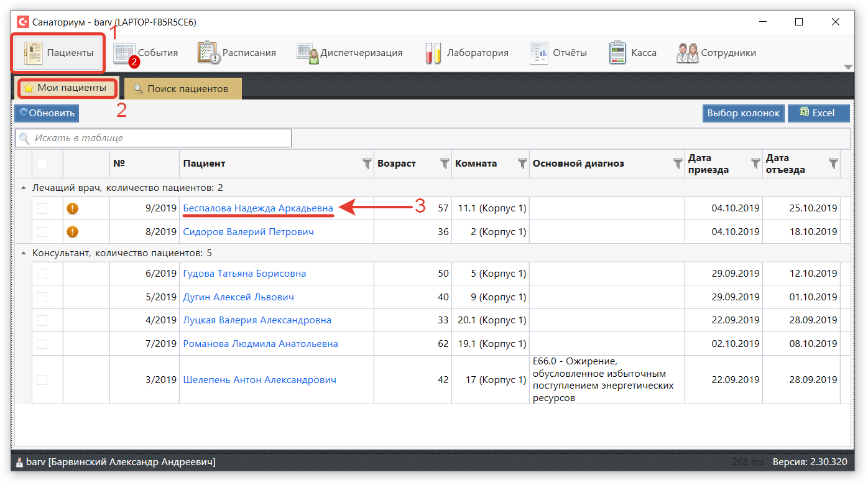Switch to the 'Поиск пациентов' tab
Screen dimensions: 868x485
[182, 89]
